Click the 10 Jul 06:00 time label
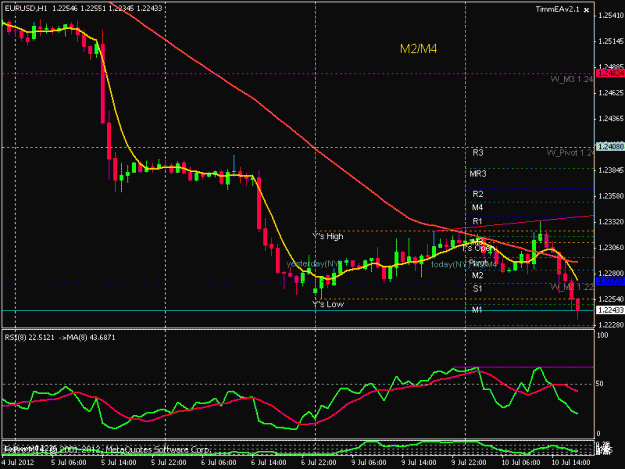The height and width of the screenshot is (469, 625). point(520,463)
